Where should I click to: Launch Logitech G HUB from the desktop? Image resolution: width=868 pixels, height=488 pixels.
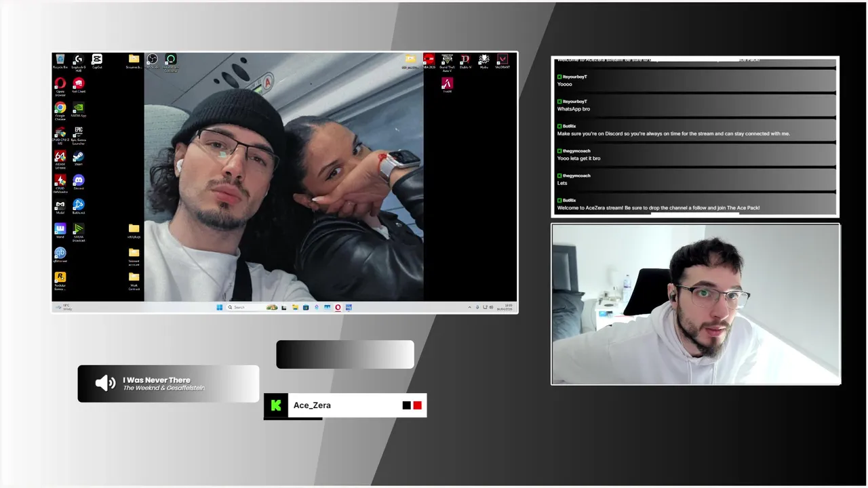click(x=79, y=62)
